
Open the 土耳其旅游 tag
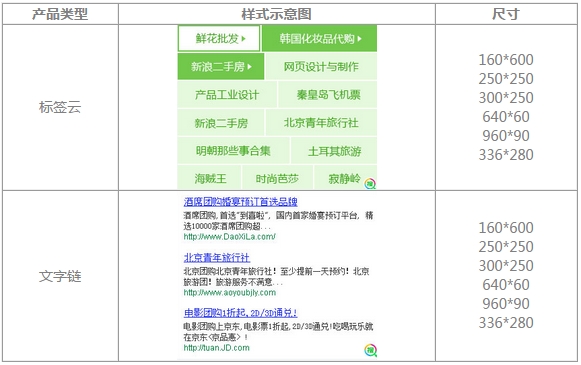tap(334, 151)
